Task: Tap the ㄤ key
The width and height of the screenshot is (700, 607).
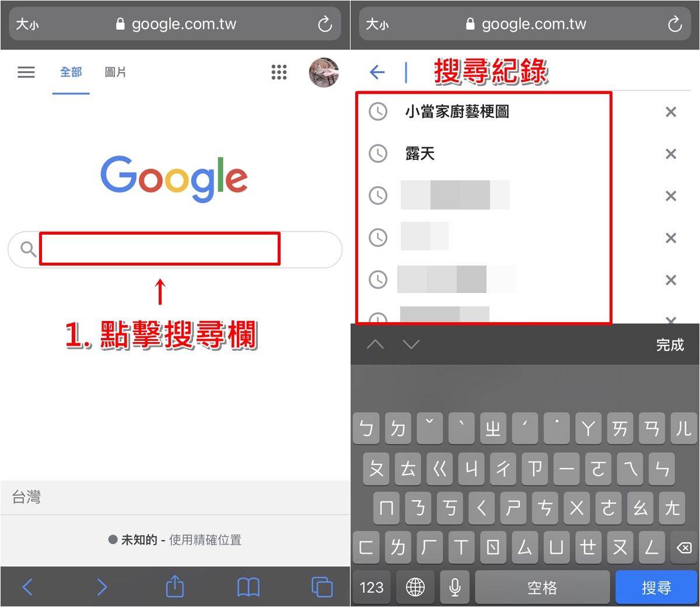Action: [671, 508]
